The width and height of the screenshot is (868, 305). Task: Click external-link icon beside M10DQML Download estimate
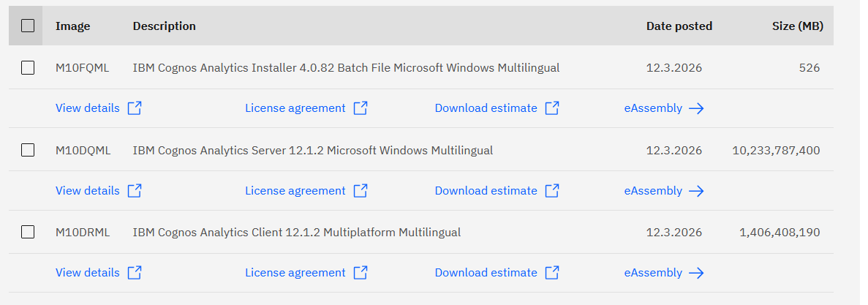pos(552,191)
